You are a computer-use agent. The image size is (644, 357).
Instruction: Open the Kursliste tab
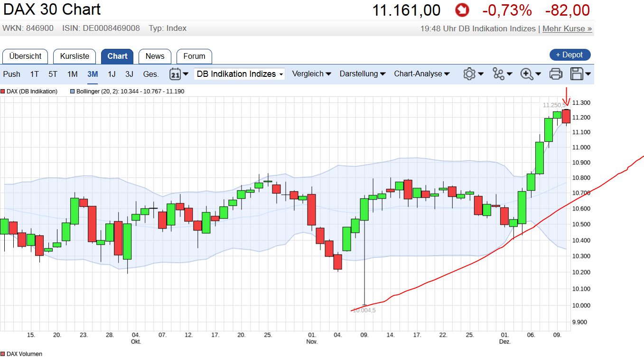click(75, 56)
